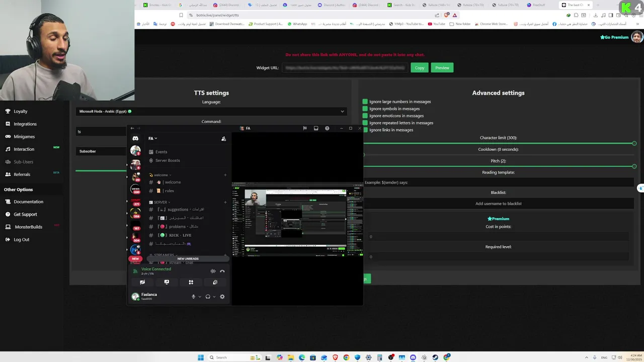Screen dimensions: 644x362
Task: Open Referrals in Botrix sidebar
Action: [22, 174]
